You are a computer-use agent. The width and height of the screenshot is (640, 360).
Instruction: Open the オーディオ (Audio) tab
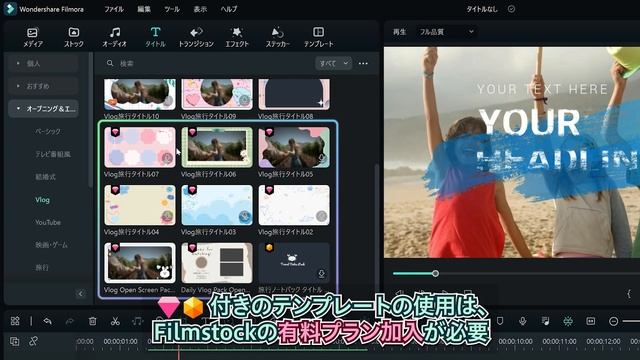(115, 37)
